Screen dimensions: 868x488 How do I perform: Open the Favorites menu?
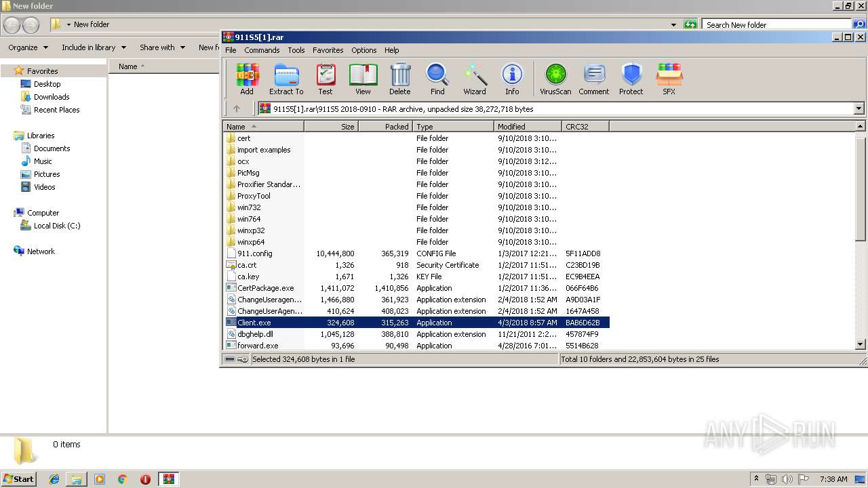[x=328, y=50]
